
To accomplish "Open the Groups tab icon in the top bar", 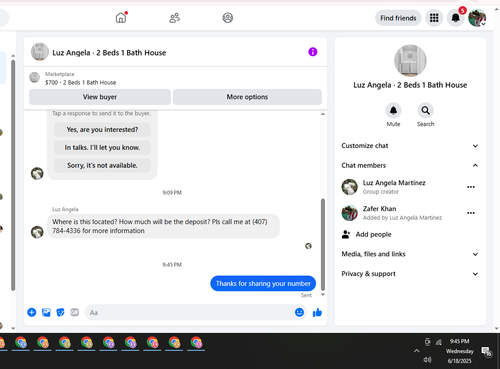I will tap(228, 18).
